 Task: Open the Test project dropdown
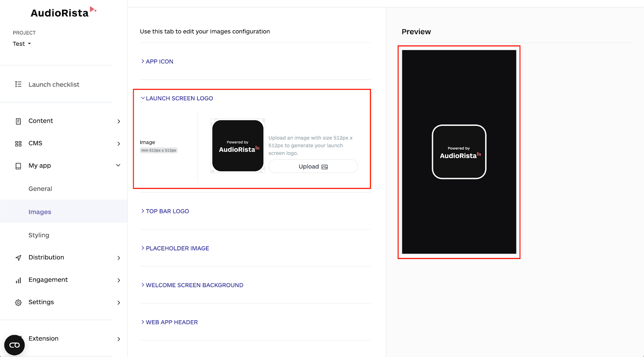pos(22,44)
